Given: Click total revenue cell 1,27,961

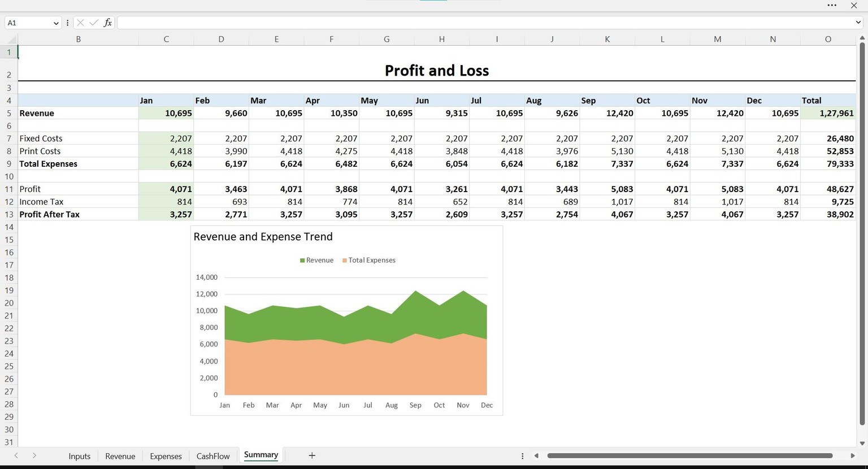Looking at the screenshot, I should click(x=828, y=113).
